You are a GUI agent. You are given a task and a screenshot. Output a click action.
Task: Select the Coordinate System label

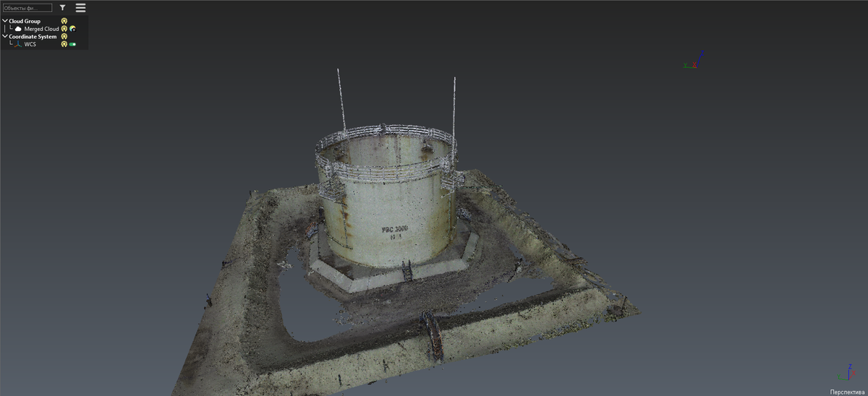[x=33, y=36]
